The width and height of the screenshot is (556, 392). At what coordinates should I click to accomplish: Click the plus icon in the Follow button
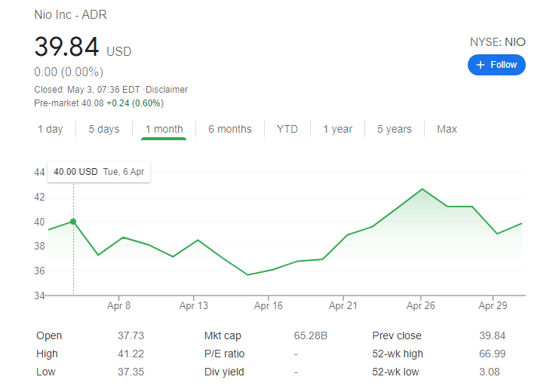pos(480,65)
